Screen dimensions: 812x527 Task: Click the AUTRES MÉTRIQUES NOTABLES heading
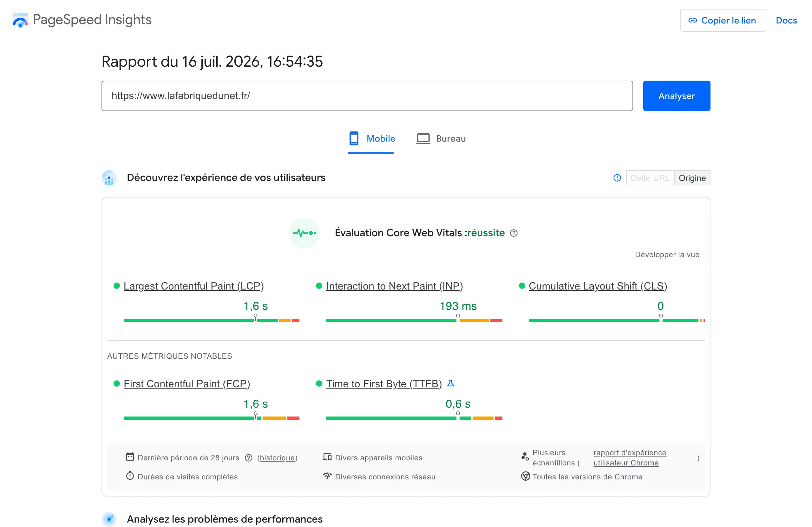(x=170, y=356)
